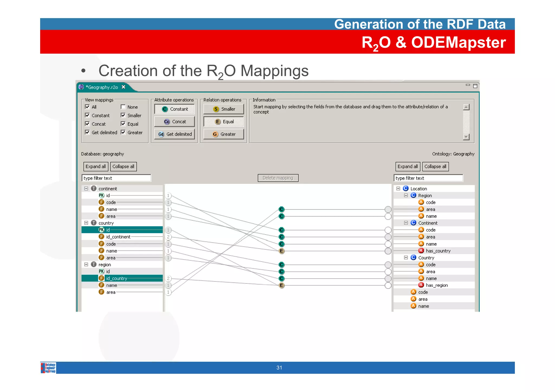The image size is (555, 392).
Task: Uncheck the Concat view mappings checkbox
Action: tap(87, 124)
